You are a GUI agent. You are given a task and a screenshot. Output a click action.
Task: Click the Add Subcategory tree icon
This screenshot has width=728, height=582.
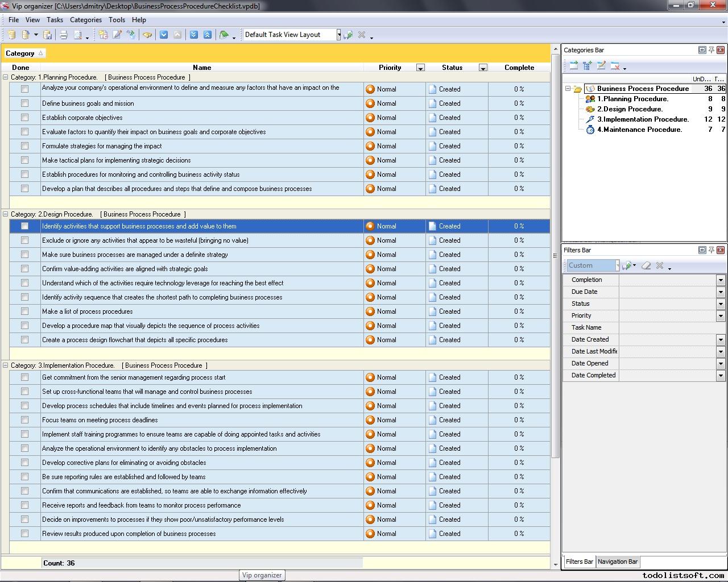(588, 66)
